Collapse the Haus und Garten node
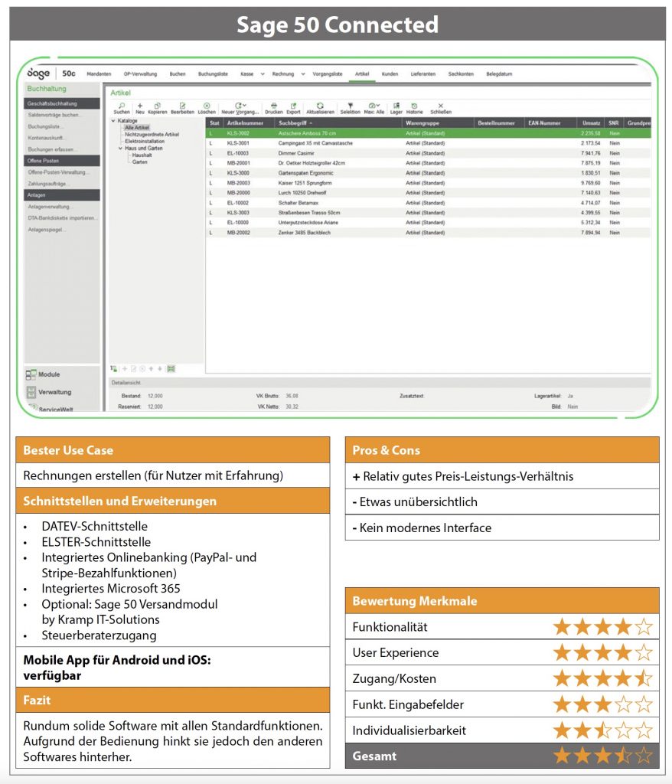The height and width of the screenshot is (784, 672). pyautogui.click(x=120, y=148)
